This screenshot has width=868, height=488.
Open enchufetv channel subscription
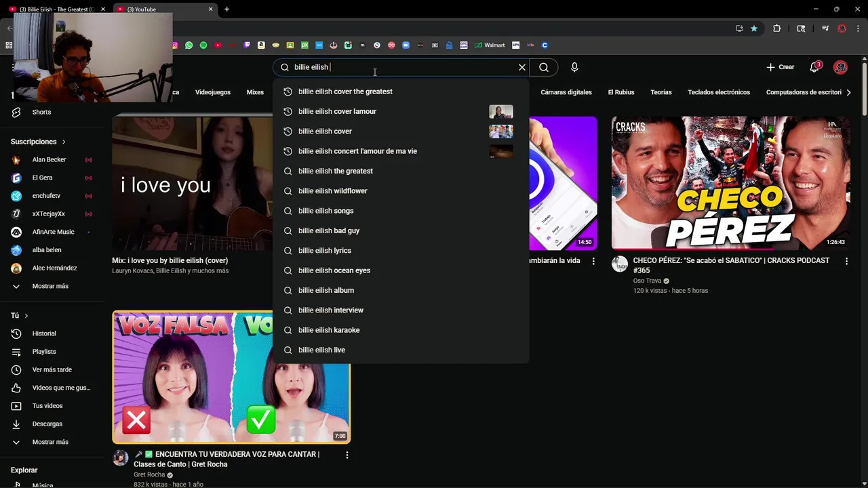click(x=46, y=196)
